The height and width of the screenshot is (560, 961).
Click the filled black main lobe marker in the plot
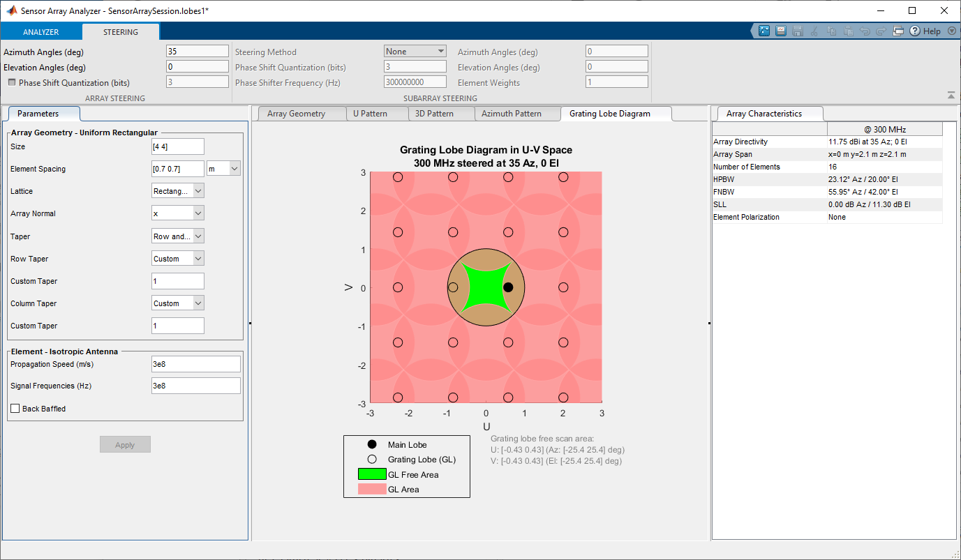508,287
